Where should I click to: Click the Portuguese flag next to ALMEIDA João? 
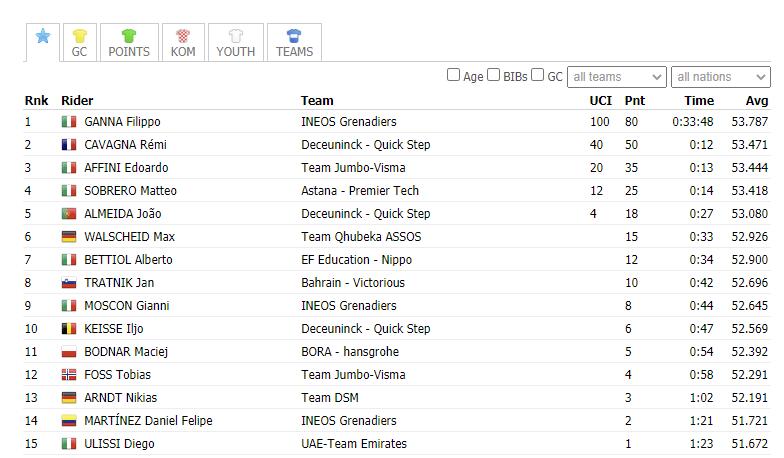click(x=68, y=214)
